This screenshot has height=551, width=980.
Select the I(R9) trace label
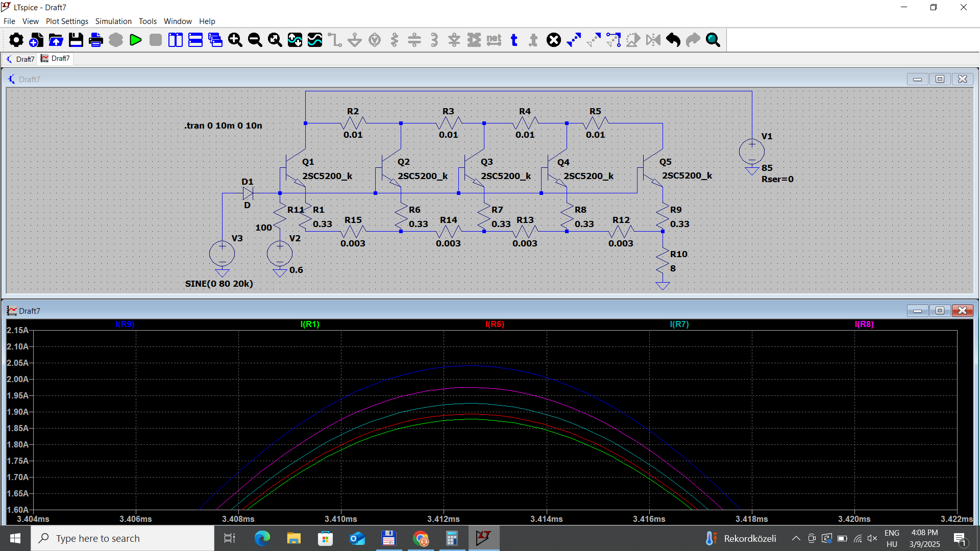[125, 324]
